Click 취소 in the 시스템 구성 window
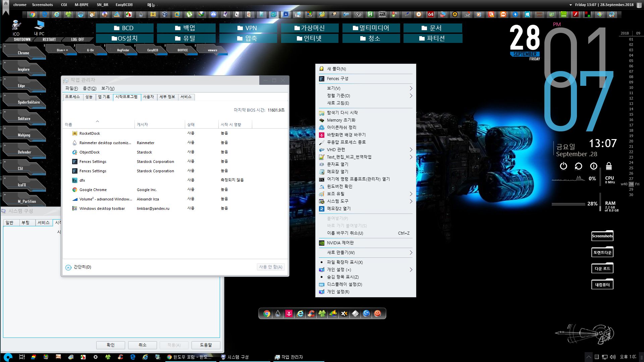The height and width of the screenshot is (362, 644). click(143, 345)
